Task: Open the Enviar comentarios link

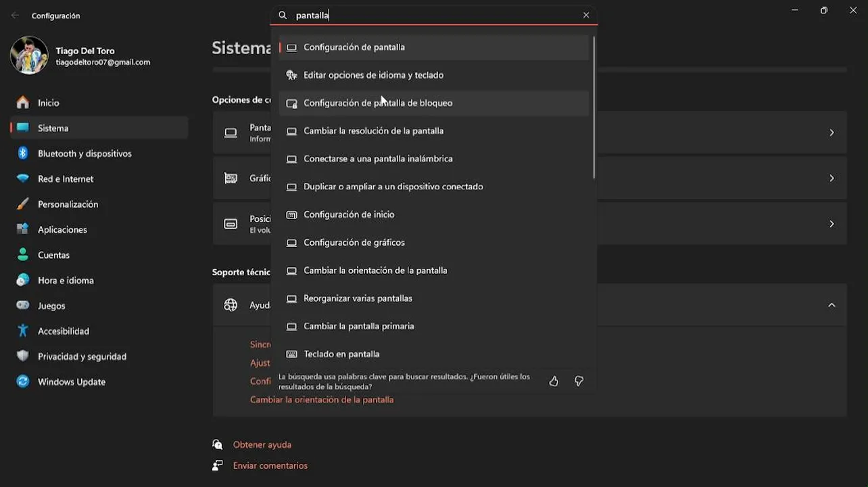Action: point(270,466)
